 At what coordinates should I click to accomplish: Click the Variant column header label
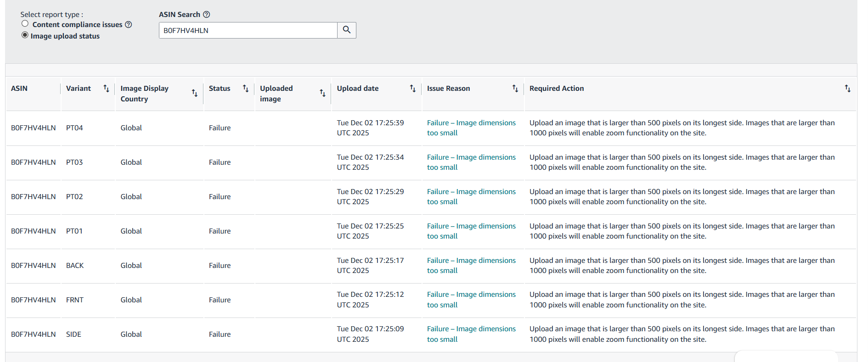(x=79, y=89)
